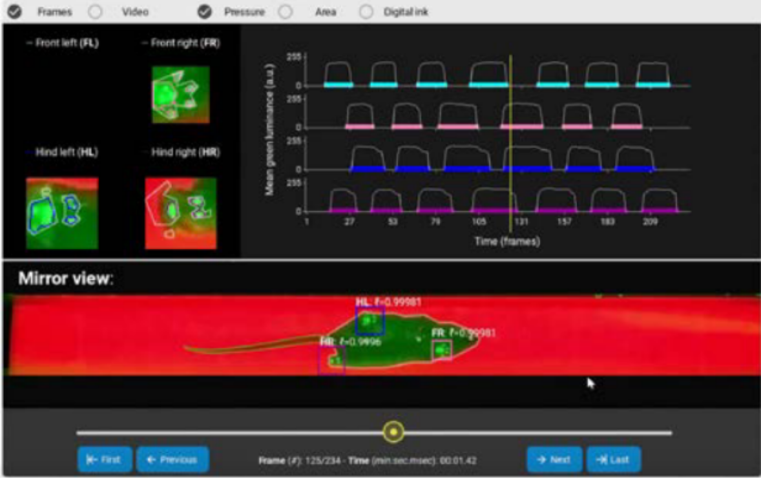761x478 pixels.
Task: Click the HL blue bounding box on mouse
Action: (370, 321)
